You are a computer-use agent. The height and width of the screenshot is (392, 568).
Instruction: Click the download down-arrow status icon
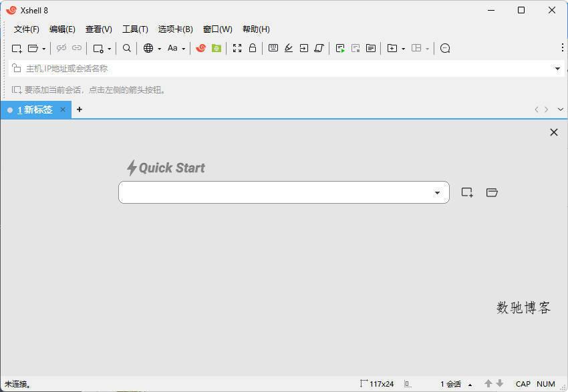pos(500,383)
